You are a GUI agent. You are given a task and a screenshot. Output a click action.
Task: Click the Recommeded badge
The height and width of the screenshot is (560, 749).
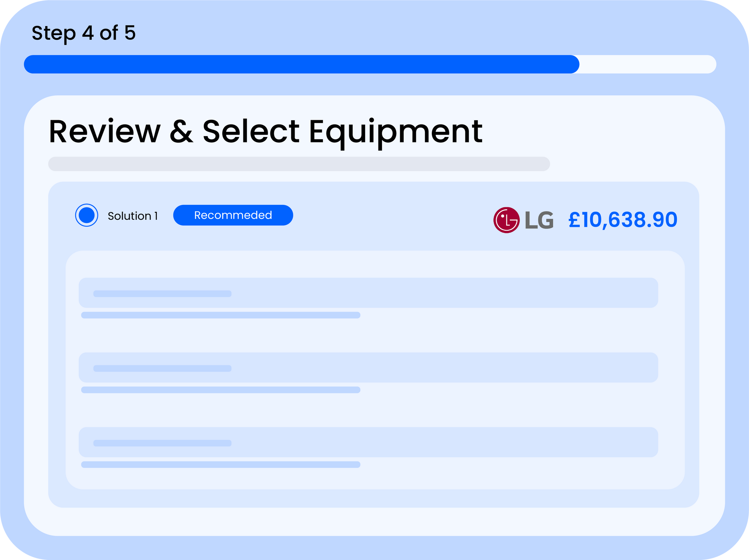[233, 215]
